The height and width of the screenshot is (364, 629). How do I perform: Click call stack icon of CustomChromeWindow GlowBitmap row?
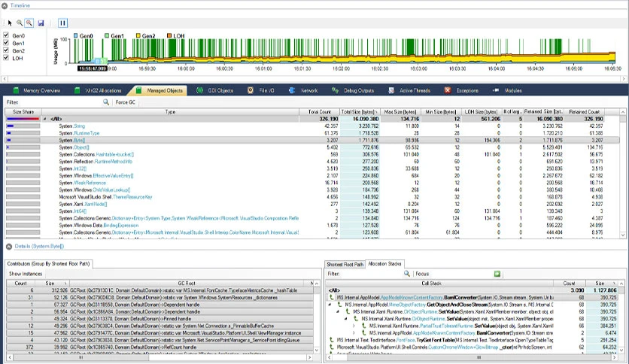(331, 347)
